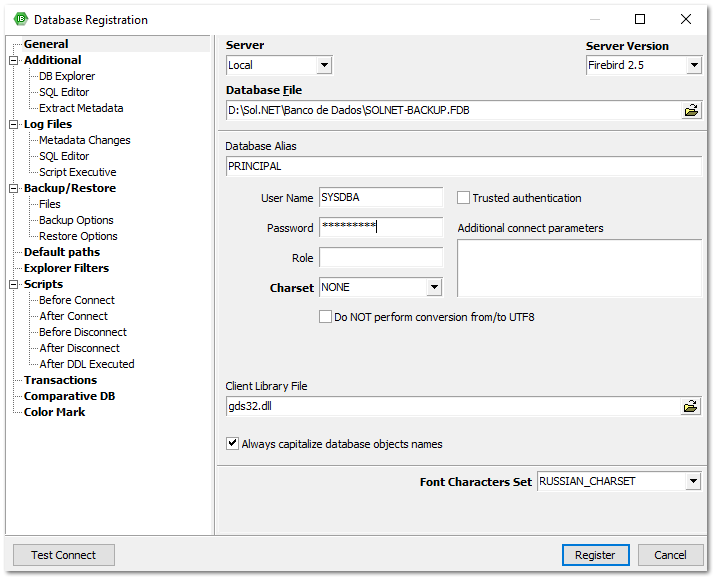Viewport: 716px width, 580px height.
Task: Uncheck Always capitalize database objects names
Action: click(x=233, y=443)
